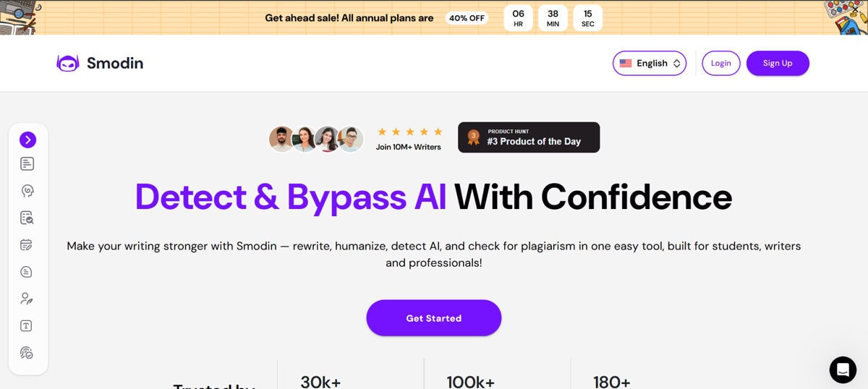Open the #3 Product of the Day badge
This screenshot has width=868, height=389.
click(x=529, y=137)
